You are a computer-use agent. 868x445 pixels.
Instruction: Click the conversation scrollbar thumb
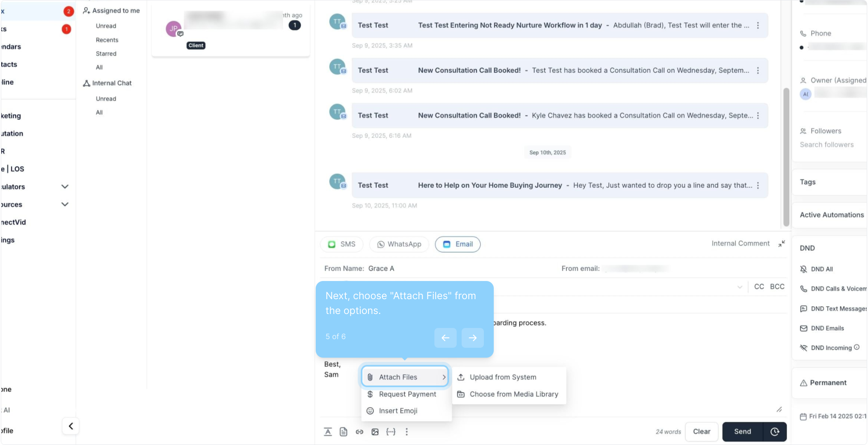click(x=786, y=157)
